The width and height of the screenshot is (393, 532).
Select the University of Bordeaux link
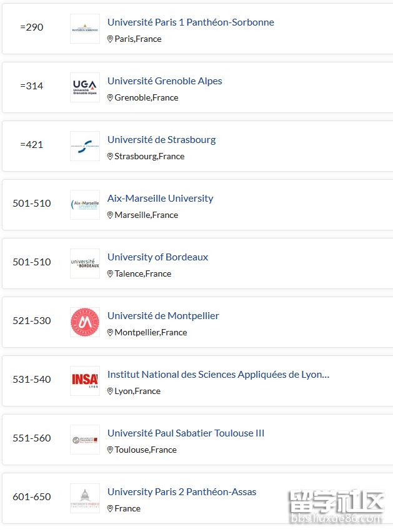tap(157, 257)
